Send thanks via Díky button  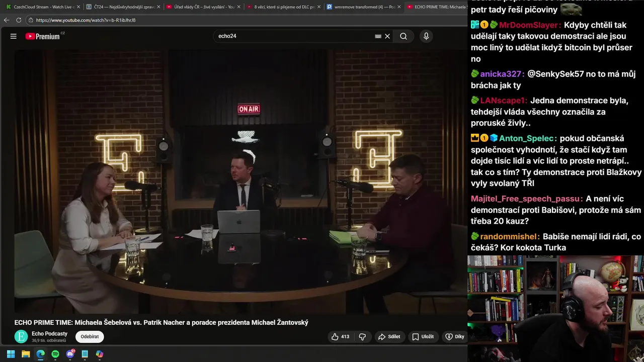pos(455,337)
